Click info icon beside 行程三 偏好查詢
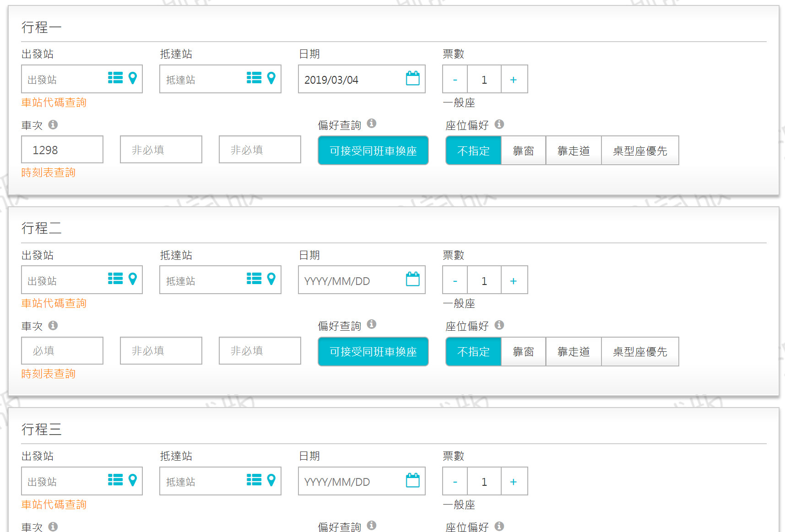 tap(372, 525)
